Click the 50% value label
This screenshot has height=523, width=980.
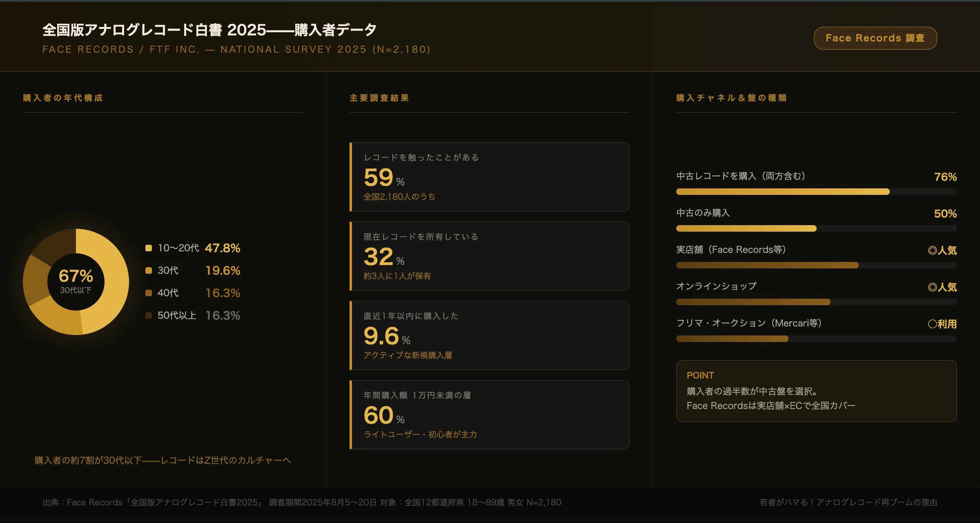[x=945, y=214]
